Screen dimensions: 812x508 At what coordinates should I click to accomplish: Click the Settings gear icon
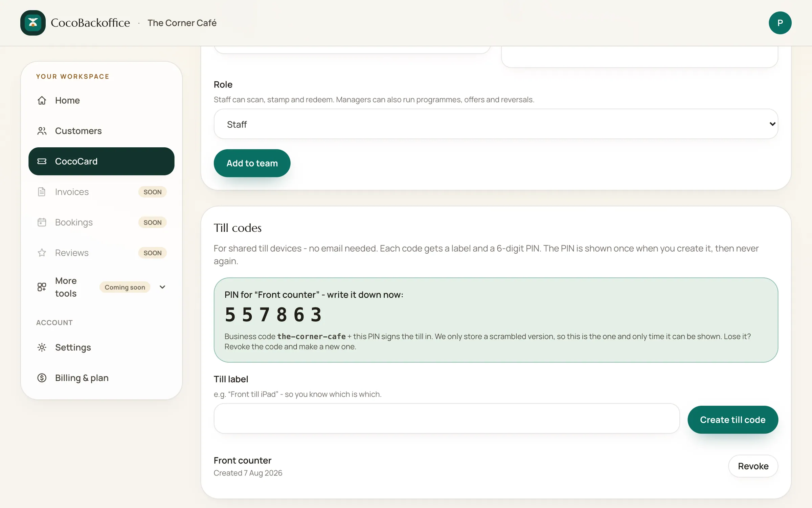tap(42, 347)
